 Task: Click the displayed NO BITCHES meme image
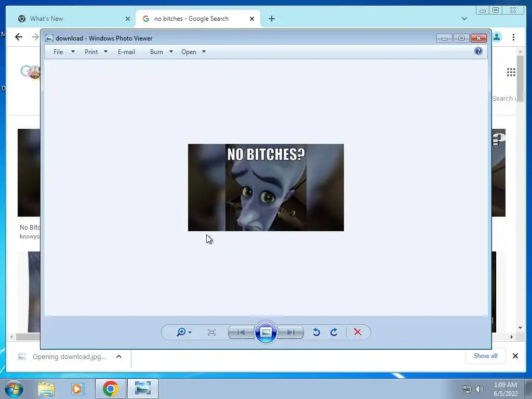point(266,188)
